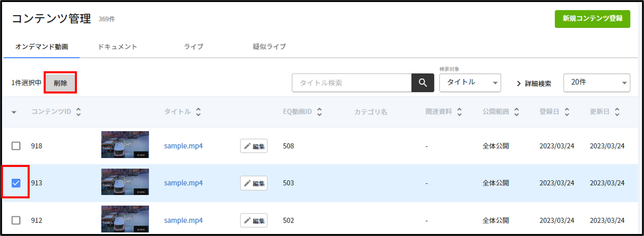Sort by 公開範囲 column arrows
Screen dimensions: 644x236
click(516, 112)
